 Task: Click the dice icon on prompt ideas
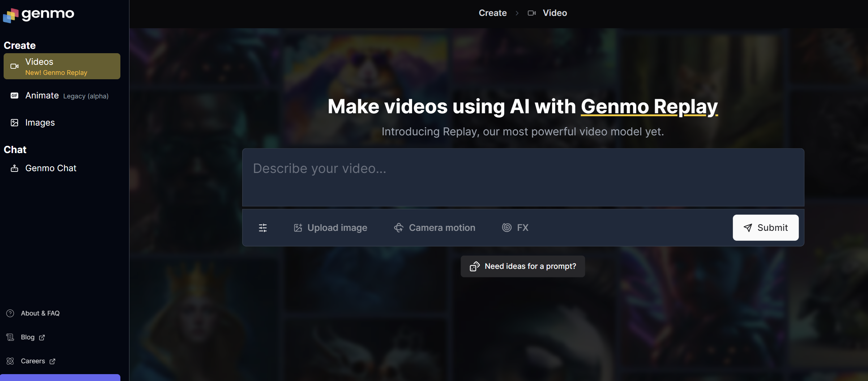point(475,266)
